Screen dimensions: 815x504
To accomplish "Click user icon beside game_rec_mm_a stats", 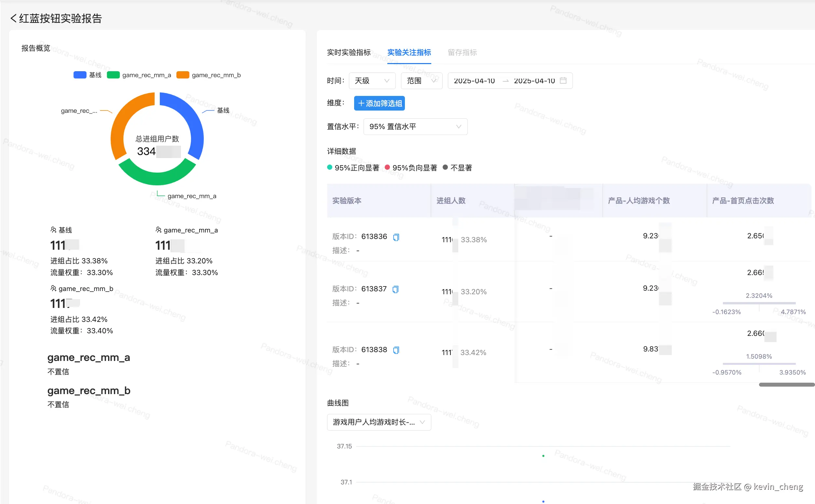I will [x=159, y=230].
